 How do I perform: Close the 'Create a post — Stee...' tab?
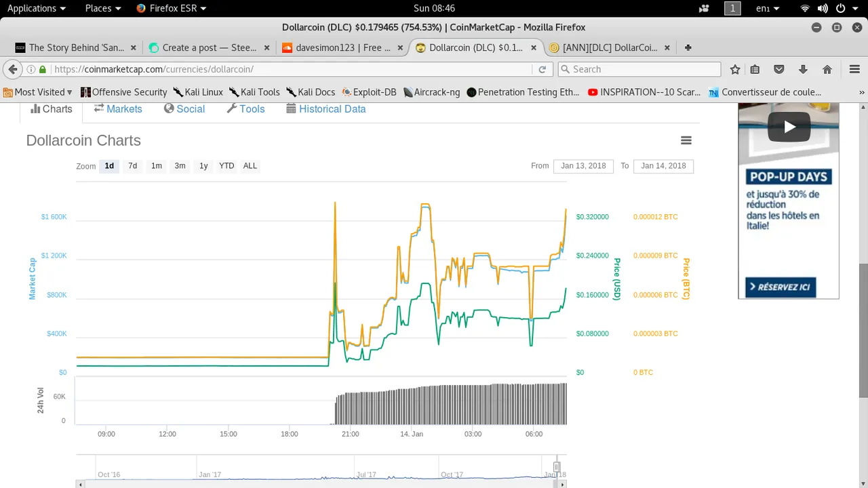(267, 47)
